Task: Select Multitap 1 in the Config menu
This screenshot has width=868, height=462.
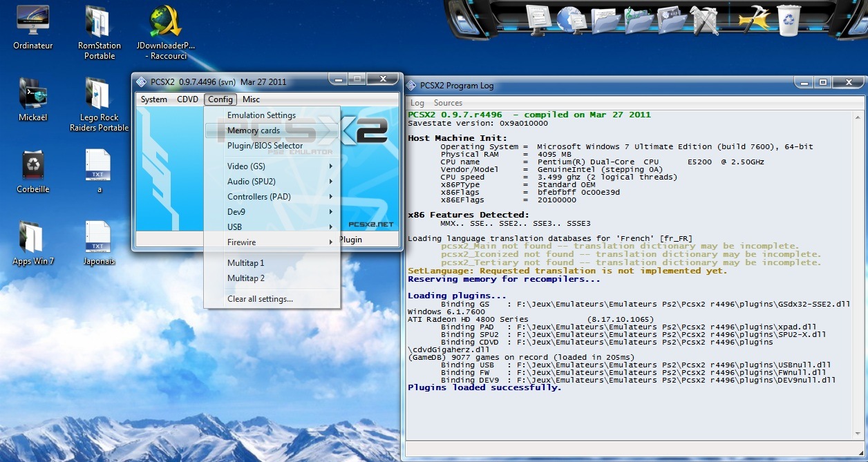Action: point(272,263)
